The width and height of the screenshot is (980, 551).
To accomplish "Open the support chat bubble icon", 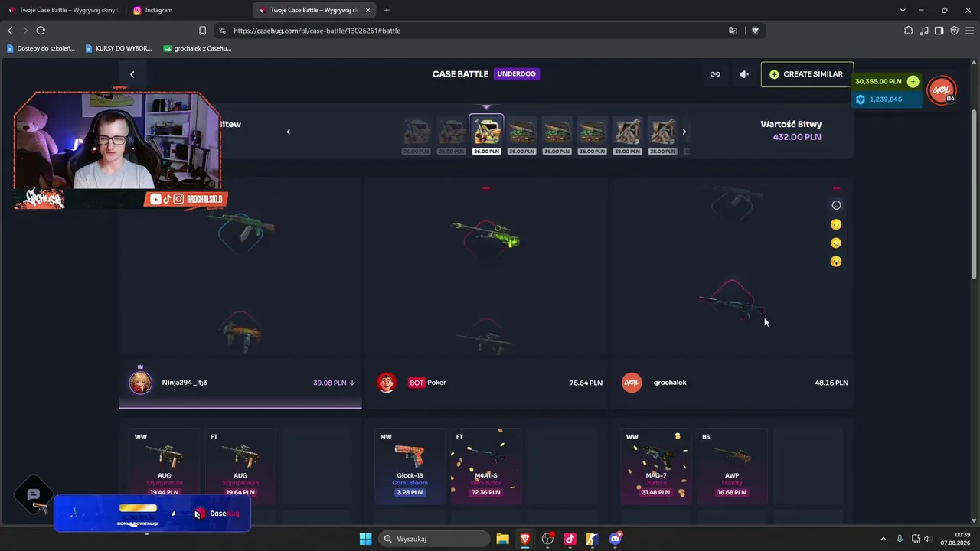I will coord(34,495).
